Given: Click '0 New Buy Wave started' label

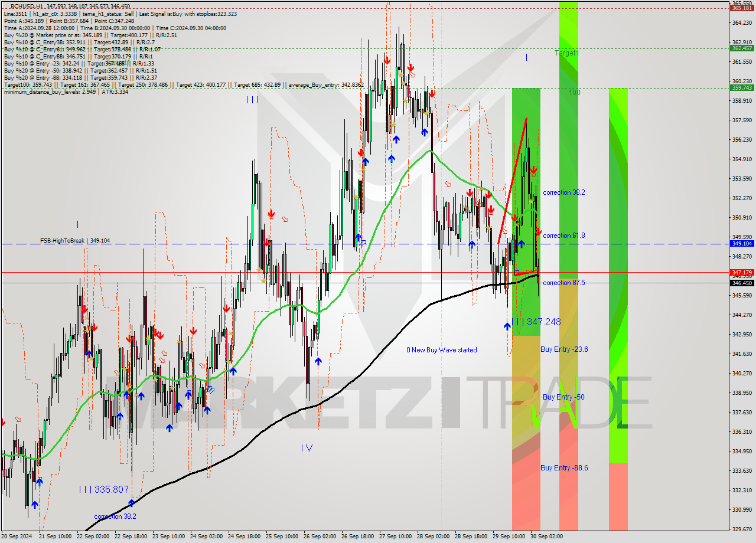Looking at the screenshot, I should (442, 350).
